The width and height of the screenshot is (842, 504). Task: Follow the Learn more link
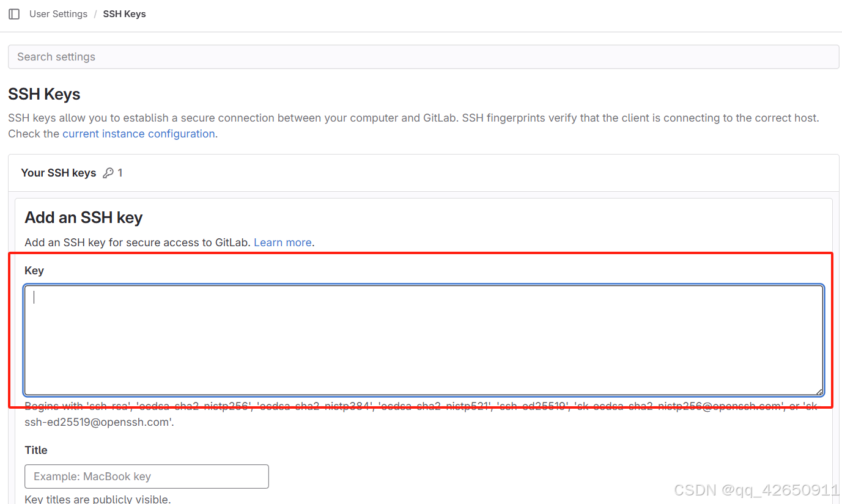click(x=283, y=243)
